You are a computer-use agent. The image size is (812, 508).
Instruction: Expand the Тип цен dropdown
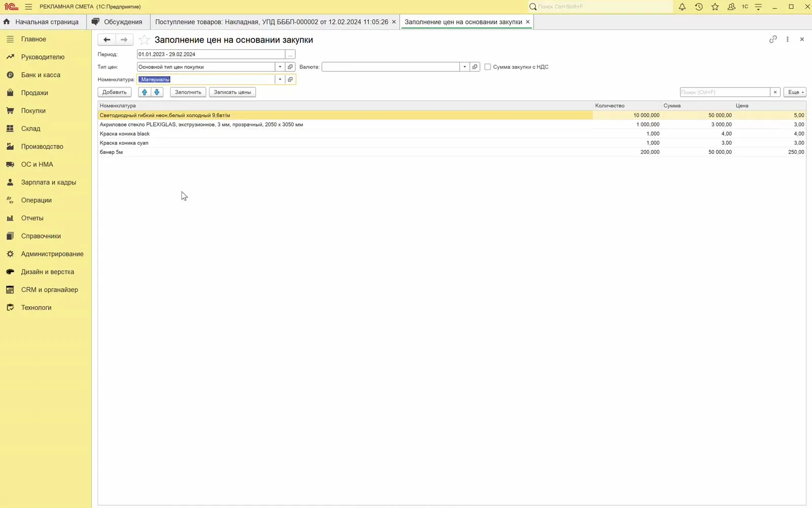tap(280, 67)
